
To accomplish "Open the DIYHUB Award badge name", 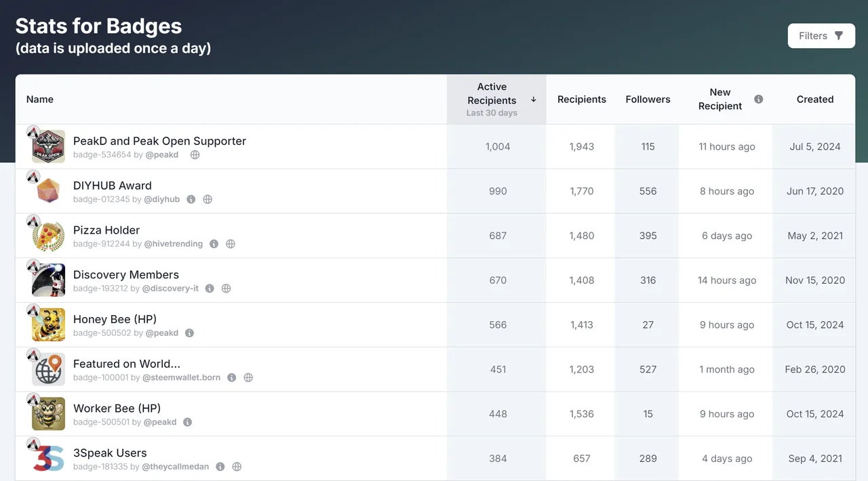I will 113,186.
